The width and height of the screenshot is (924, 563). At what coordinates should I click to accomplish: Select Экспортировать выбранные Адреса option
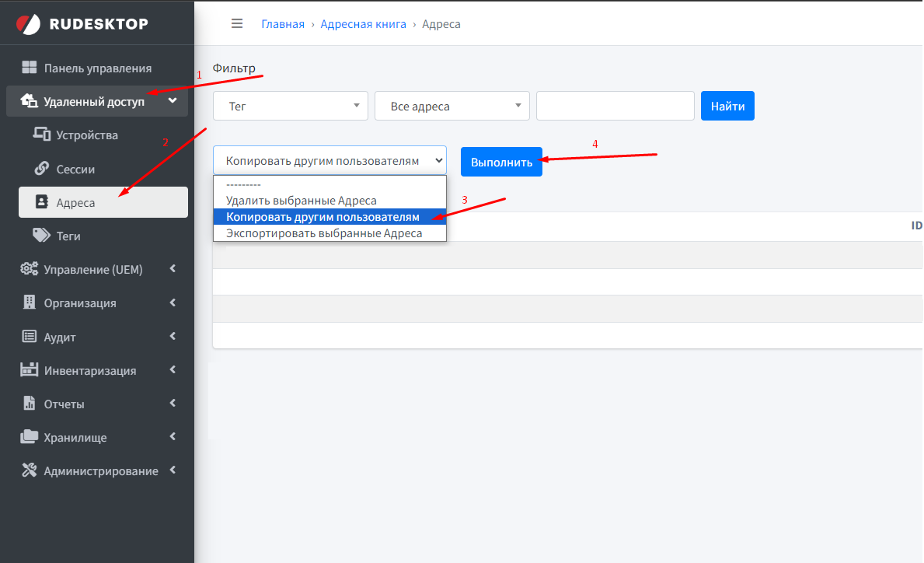click(x=323, y=233)
